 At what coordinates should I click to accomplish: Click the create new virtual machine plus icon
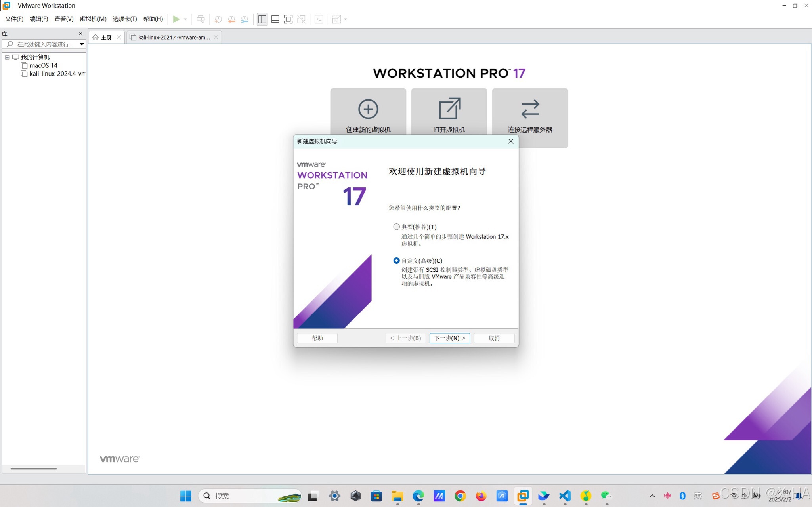pos(368,109)
